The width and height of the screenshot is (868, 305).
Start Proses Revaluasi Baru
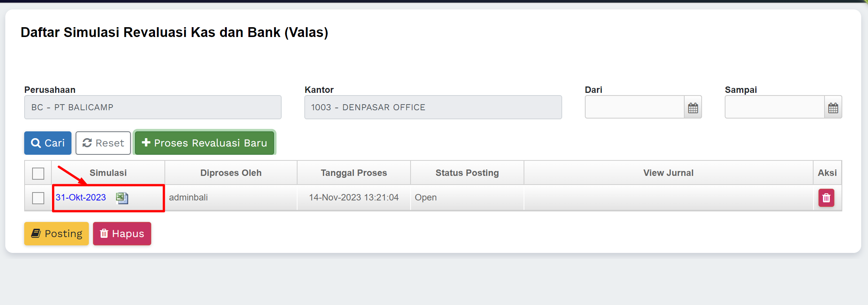205,143
